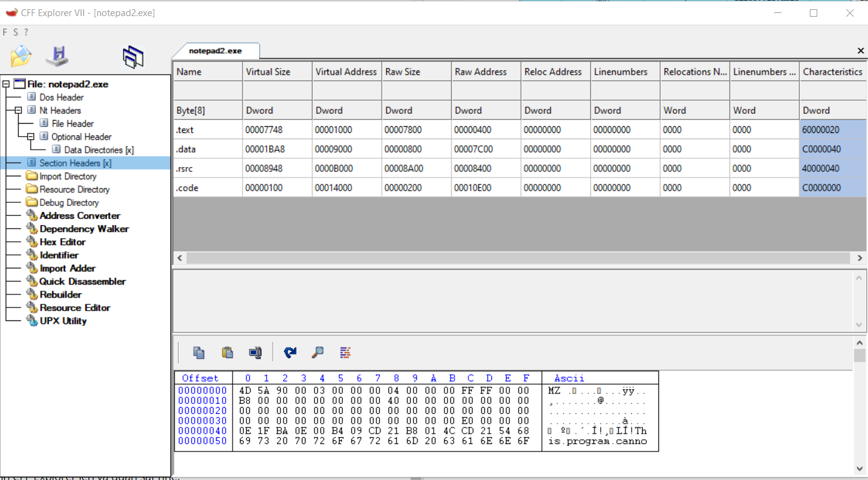Click the save file disk icon

(58, 56)
